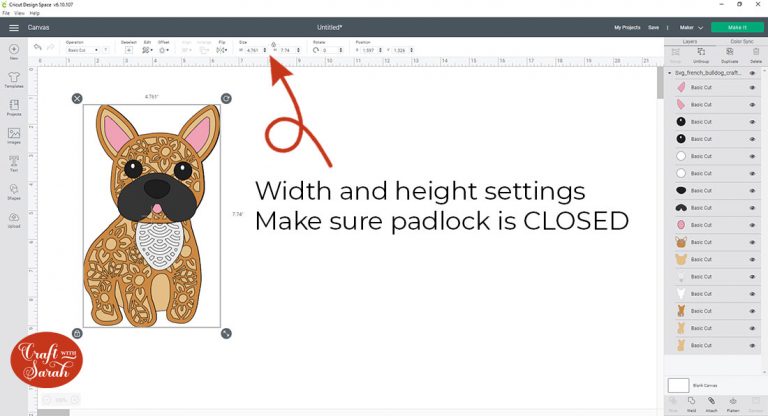Hide the black oval nose layer
The height and width of the screenshot is (416, 768).
[752, 191]
